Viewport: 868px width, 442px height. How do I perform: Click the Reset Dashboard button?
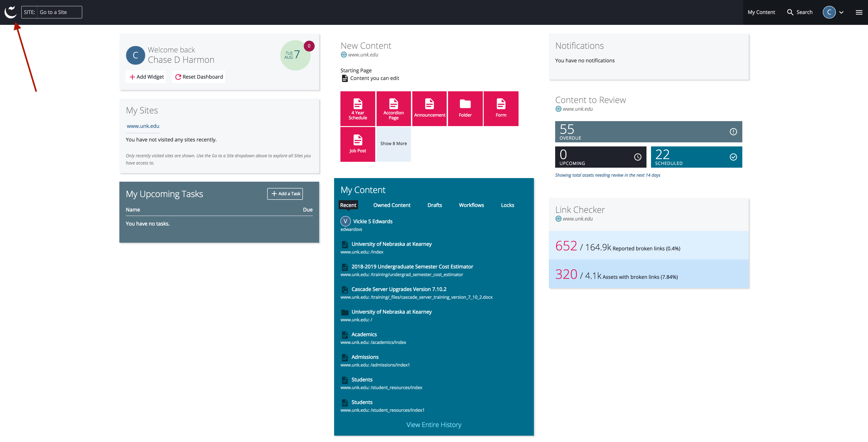(199, 77)
